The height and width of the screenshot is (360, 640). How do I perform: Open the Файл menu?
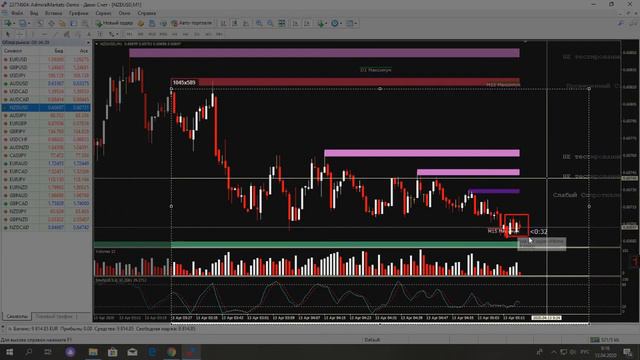(17, 13)
